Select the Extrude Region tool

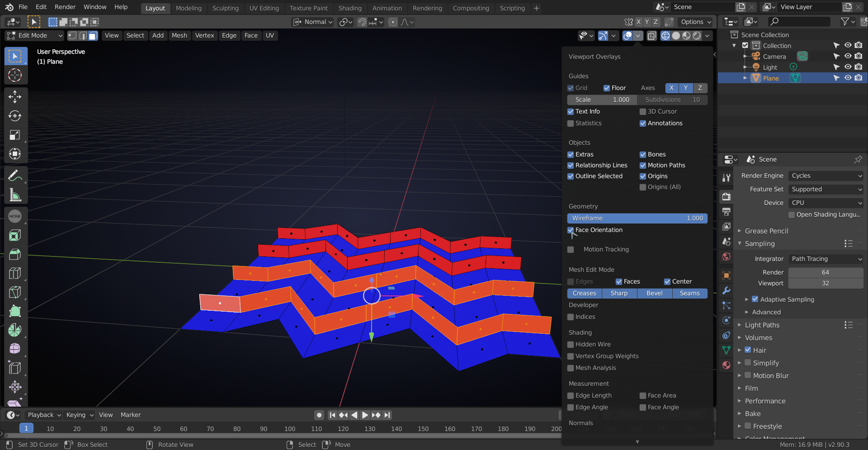tap(15, 235)
